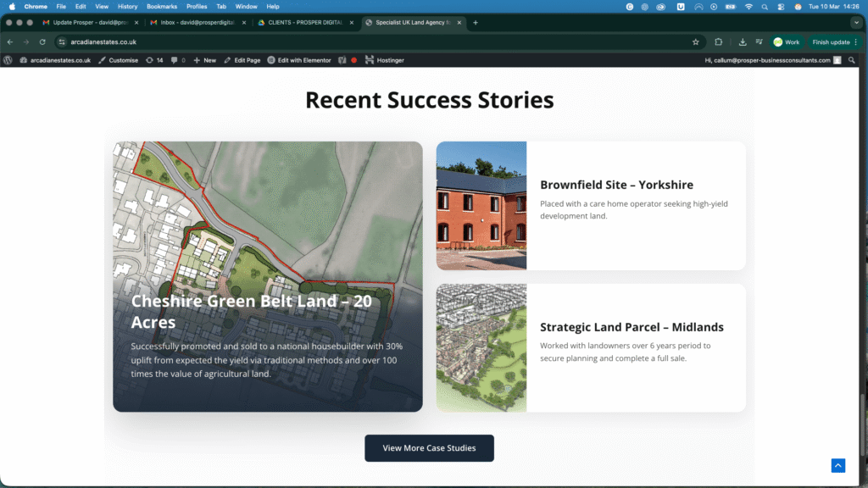Open the New content dropdown in admin bar
Image resolution: width=868 pixels, height=488 pixels.
point(204,60)
